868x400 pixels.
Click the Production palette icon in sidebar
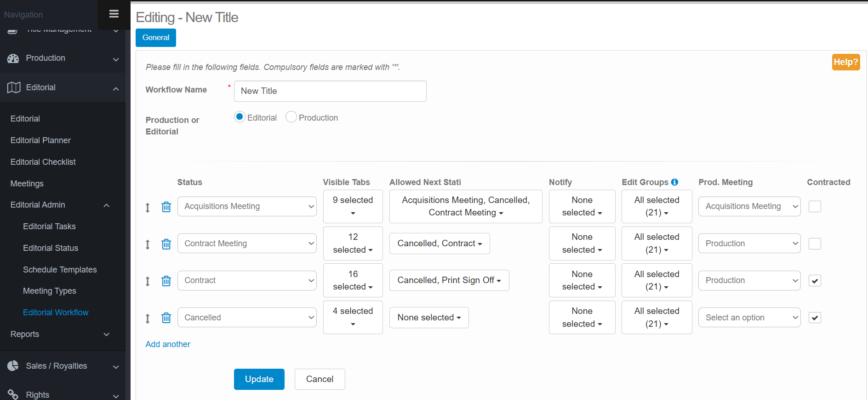(13, 58)
